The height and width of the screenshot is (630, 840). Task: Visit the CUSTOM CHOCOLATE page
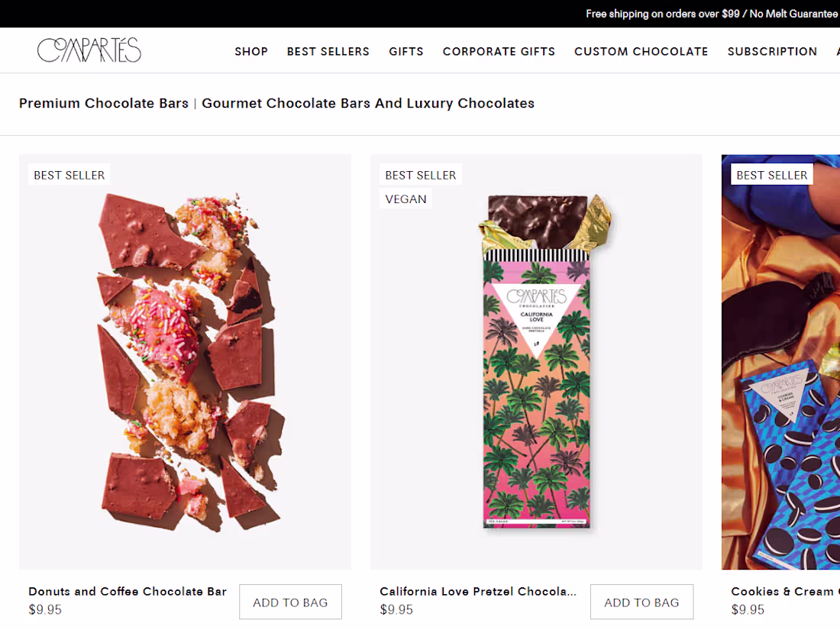(x=641, y=51)
